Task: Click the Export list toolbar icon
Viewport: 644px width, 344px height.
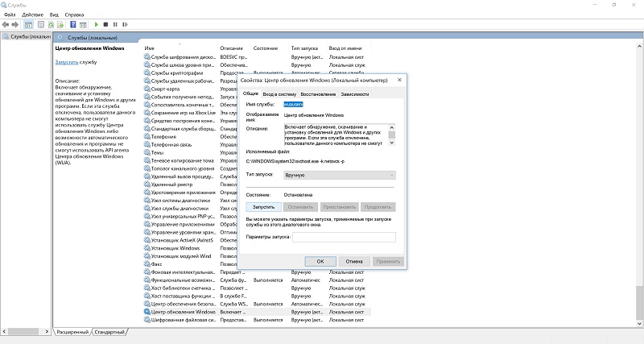Action: tap(60, 25)
